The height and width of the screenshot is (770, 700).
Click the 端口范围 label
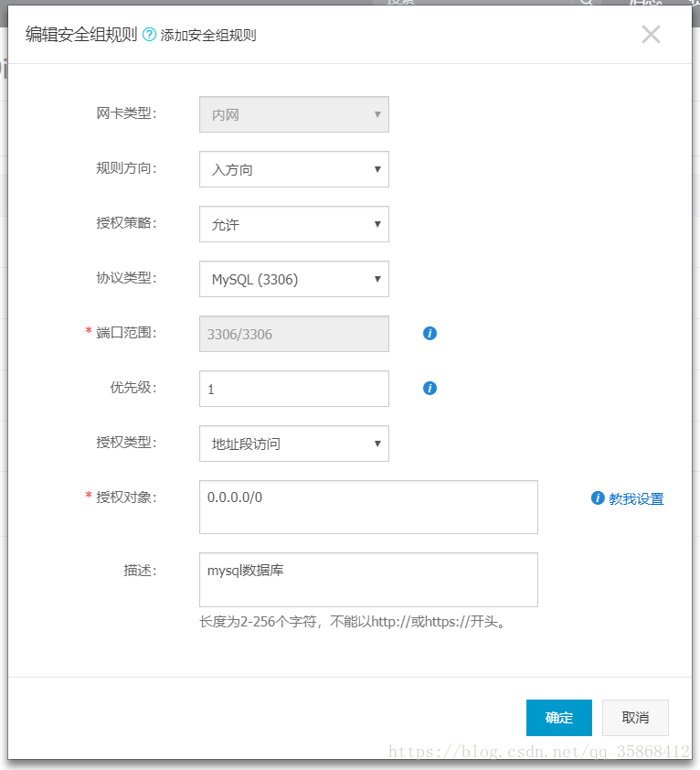(x=126, y=333)
